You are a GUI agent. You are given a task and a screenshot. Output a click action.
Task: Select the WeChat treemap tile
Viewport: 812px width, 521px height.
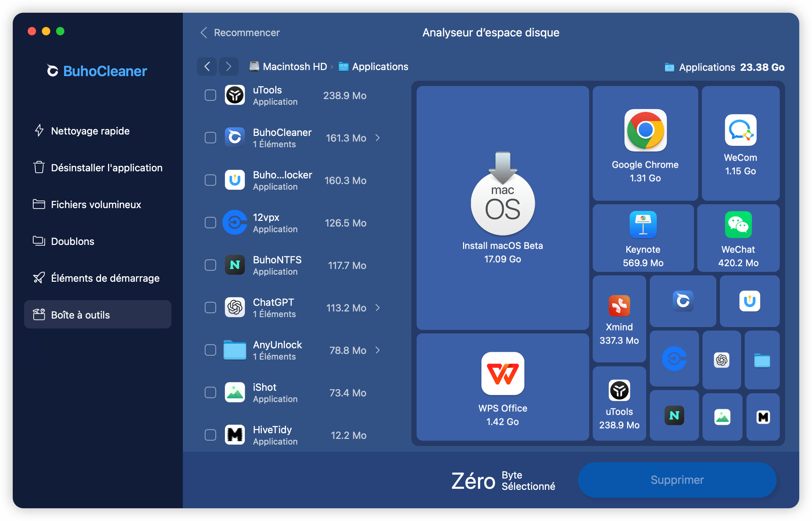pos(738,238)
